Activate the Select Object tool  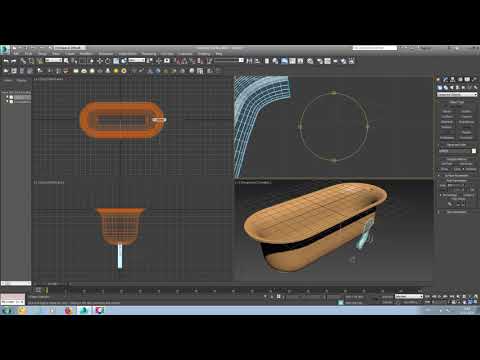[66, 61]
